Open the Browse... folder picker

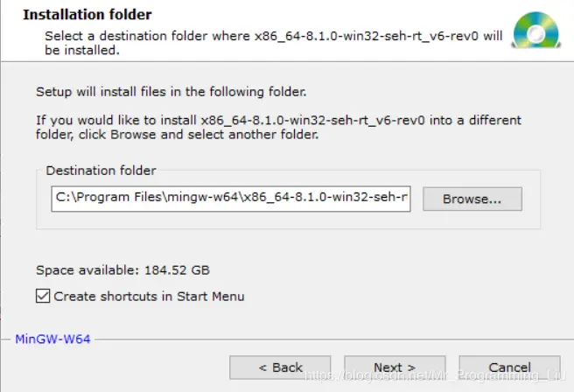pos(472,199)
